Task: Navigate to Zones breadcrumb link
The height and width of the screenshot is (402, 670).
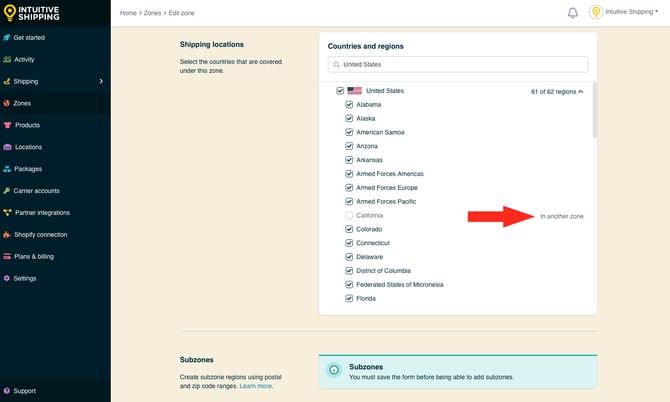Action: [152, 13]
